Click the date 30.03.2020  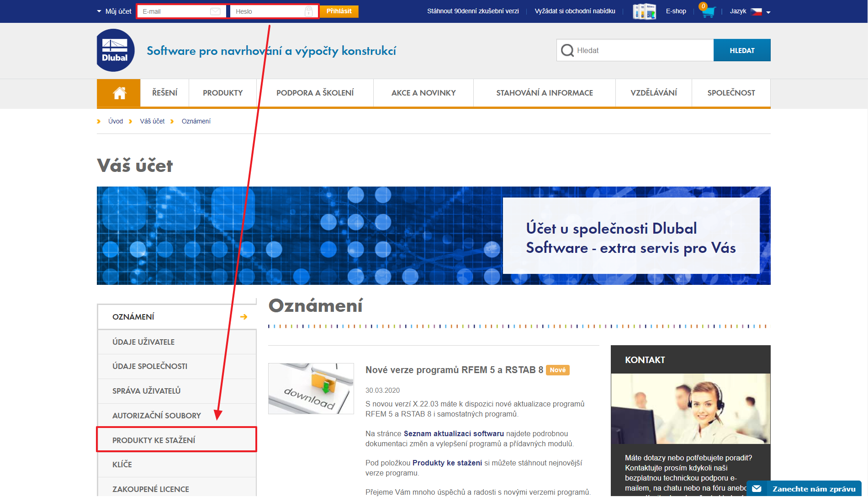(382, 390)
